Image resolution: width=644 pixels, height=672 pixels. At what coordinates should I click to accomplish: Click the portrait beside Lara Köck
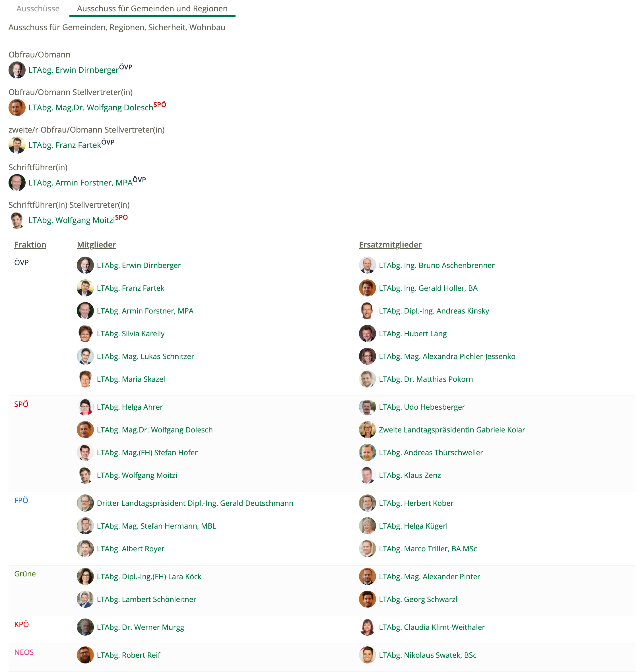[85, 576]
